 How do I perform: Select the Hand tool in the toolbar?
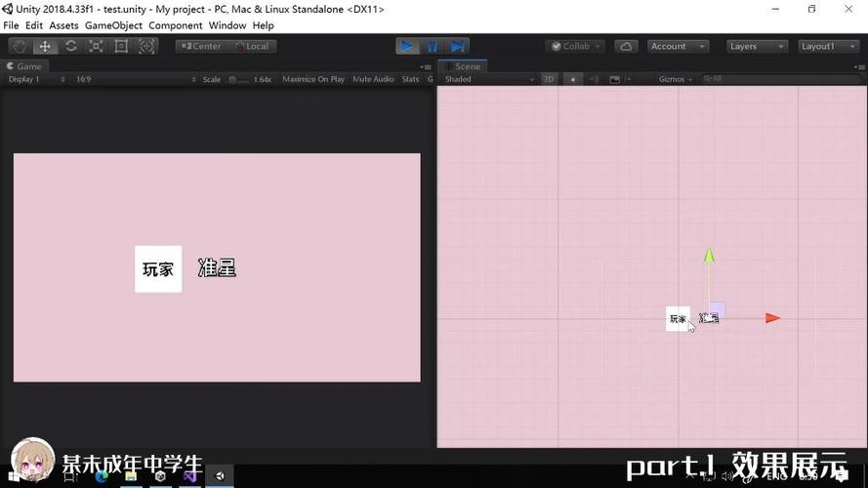(20, 46)
